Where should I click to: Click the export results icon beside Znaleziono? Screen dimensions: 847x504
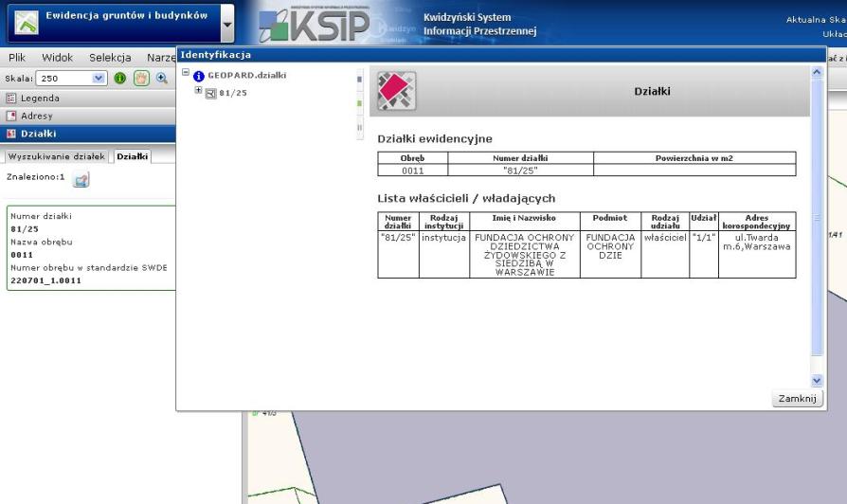point(81,178)
